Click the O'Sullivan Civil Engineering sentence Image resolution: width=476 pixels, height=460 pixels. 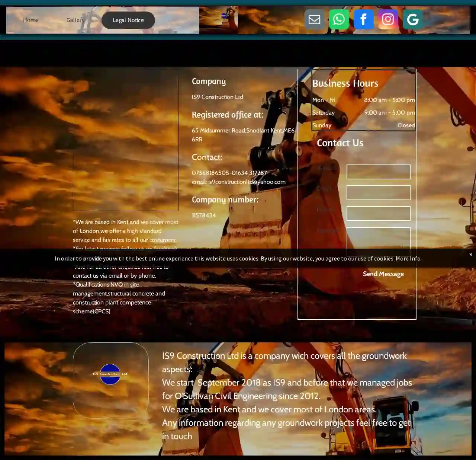coord(287,389)
